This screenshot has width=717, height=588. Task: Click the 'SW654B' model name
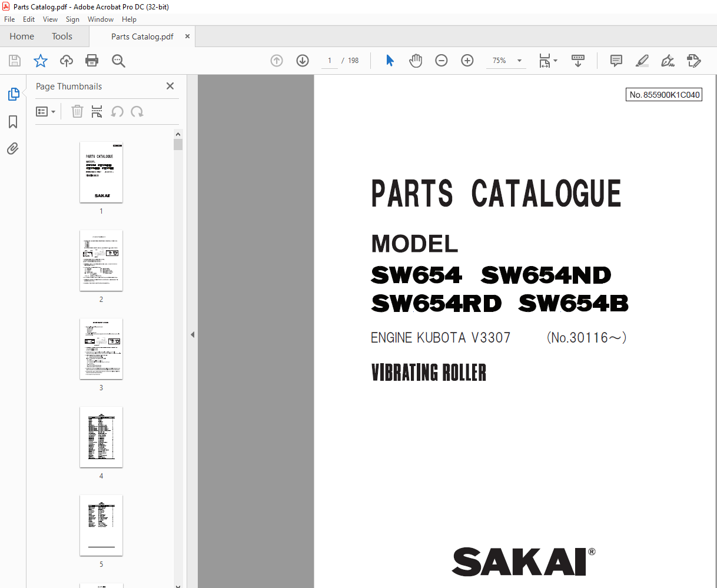[x=573, y=303]
